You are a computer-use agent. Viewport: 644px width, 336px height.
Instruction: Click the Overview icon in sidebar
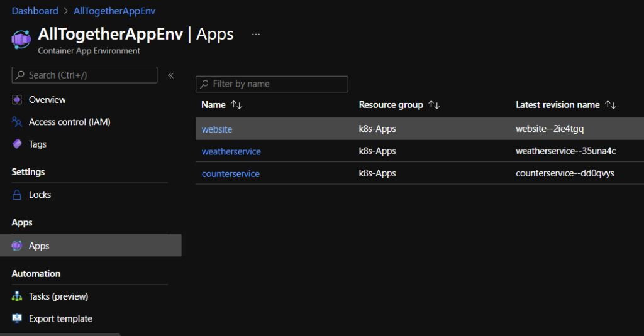17,100
